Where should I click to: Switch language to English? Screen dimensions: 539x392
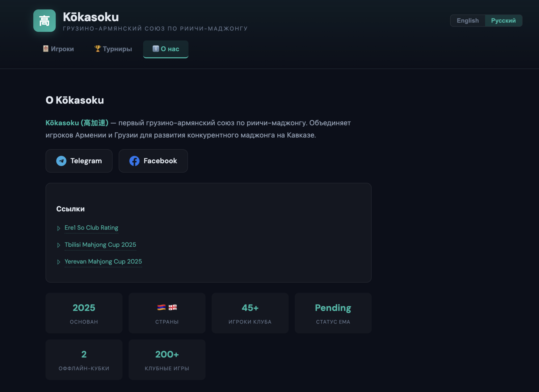pos(468,21)
